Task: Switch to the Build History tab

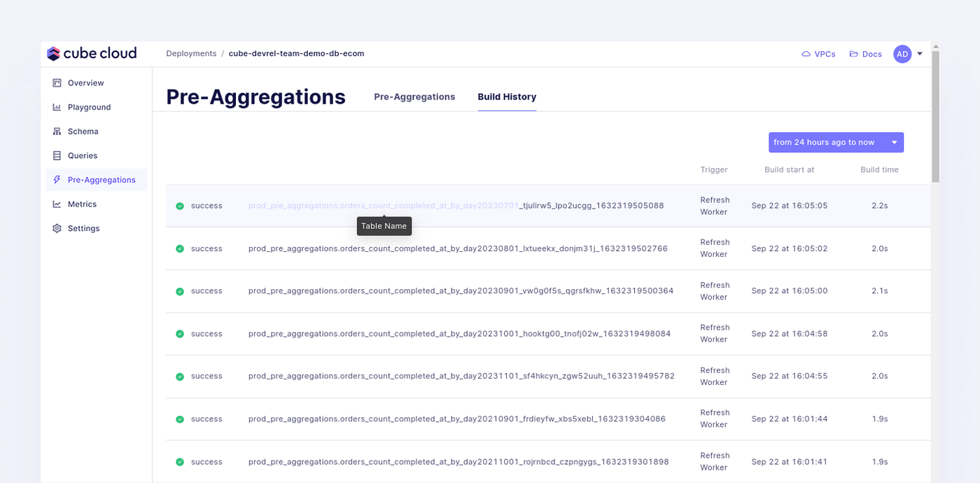Action: 507,97
